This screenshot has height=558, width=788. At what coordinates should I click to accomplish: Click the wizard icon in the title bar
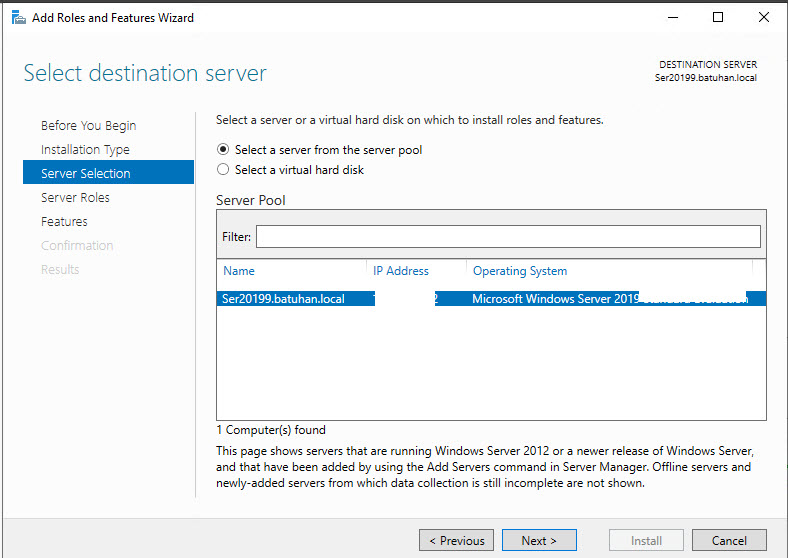(17, 17)
